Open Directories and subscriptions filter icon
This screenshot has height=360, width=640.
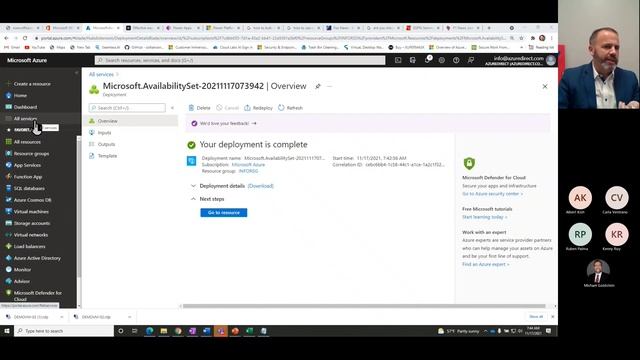(413, 60)
